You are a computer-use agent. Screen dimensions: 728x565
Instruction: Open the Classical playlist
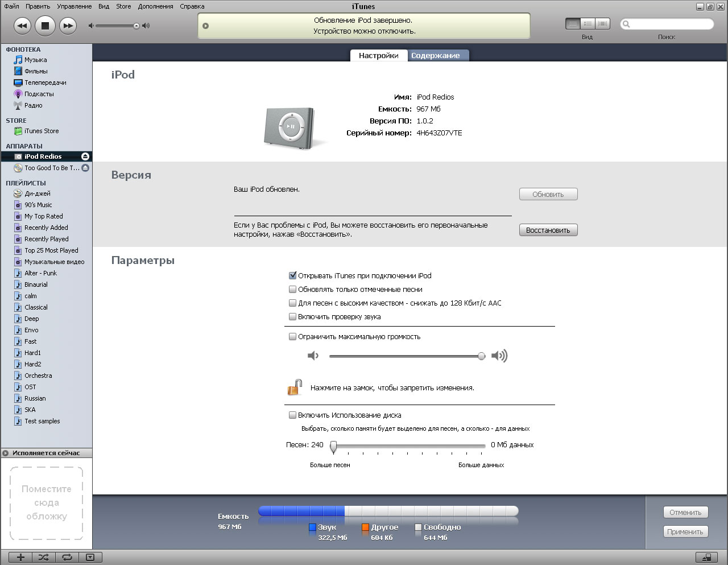point(36,307)
